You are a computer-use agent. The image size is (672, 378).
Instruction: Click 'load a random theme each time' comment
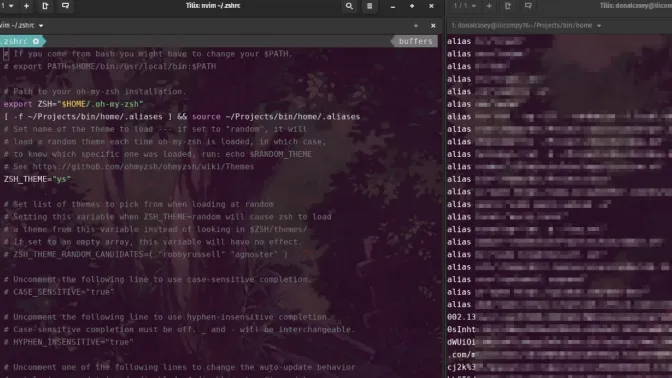(165, 141)
